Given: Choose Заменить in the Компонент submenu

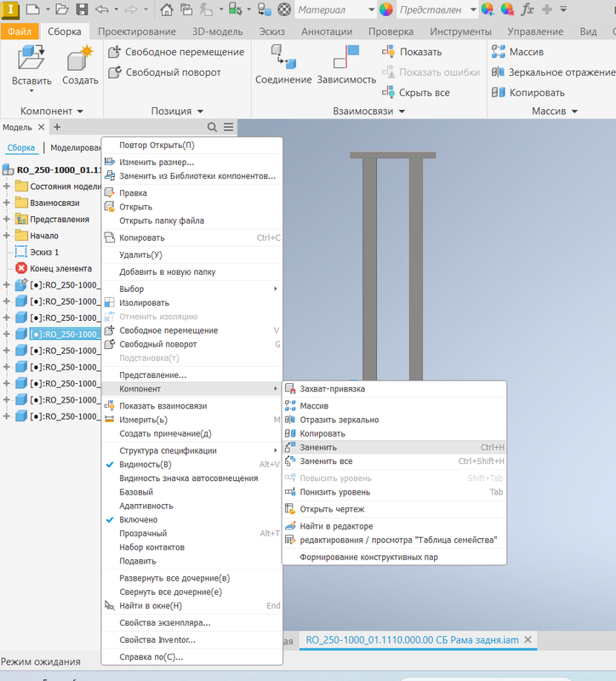Looking at the screenshot, I should (x=394, y=448).
